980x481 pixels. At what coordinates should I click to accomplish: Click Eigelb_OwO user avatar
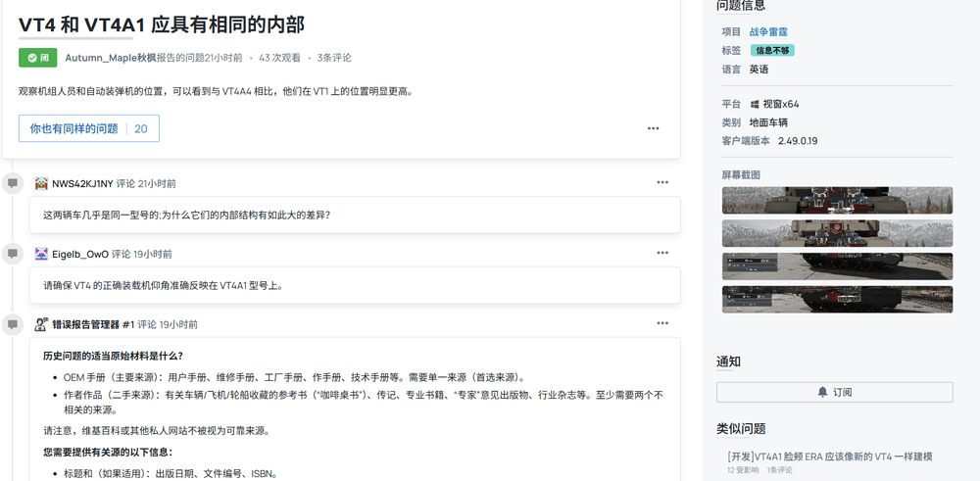pos(41,254)
